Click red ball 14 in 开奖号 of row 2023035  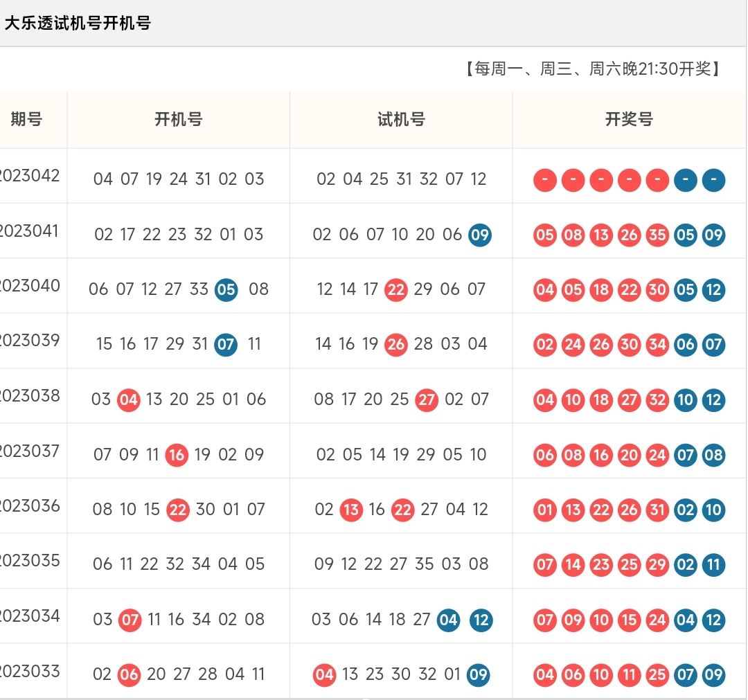tap(573, 564)
